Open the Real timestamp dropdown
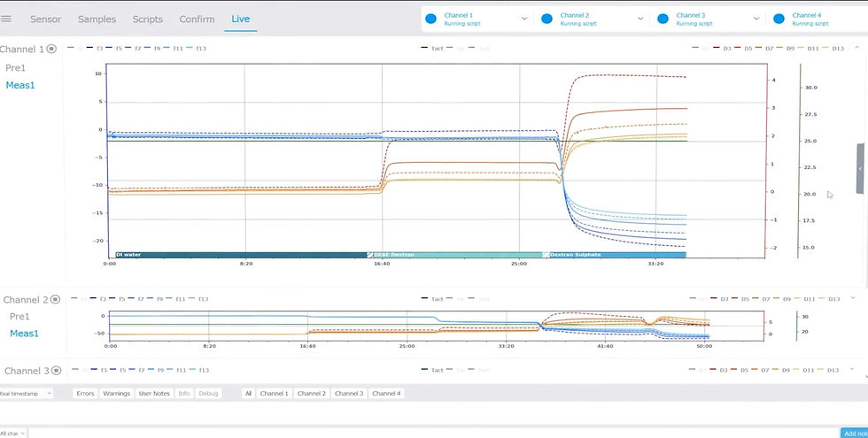The image size is (868, 438). (x=26, y=393)
